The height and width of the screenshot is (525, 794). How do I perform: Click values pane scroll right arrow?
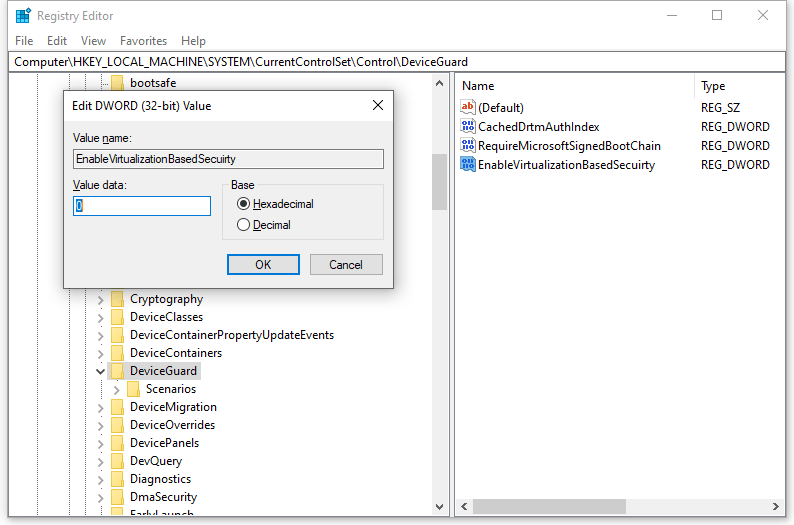(776, 506)
